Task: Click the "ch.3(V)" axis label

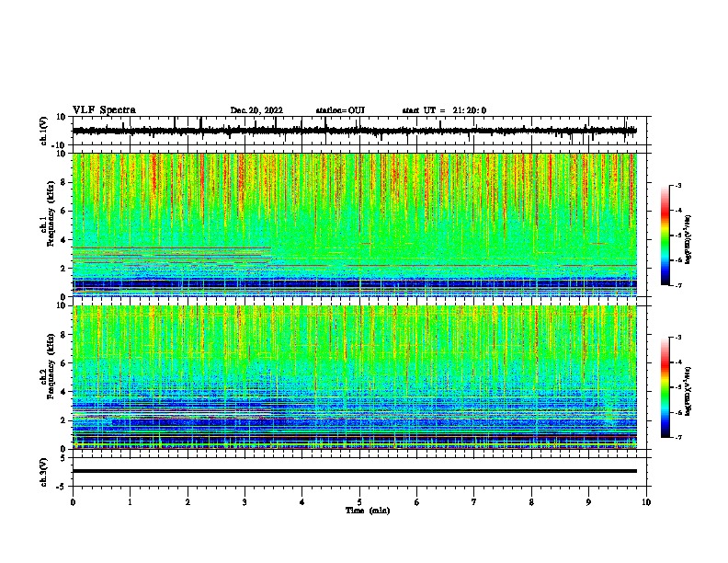Action: point(44,473)
